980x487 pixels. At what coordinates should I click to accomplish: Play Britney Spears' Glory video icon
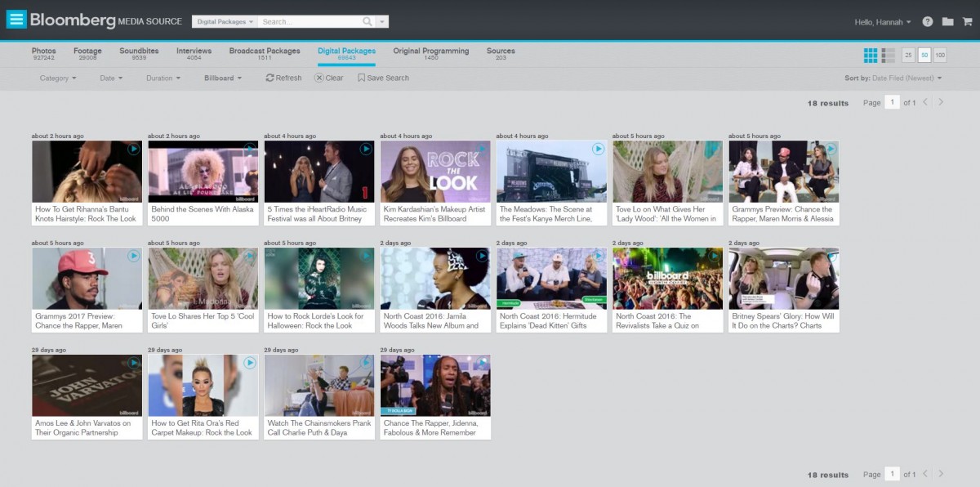[830, 256]
